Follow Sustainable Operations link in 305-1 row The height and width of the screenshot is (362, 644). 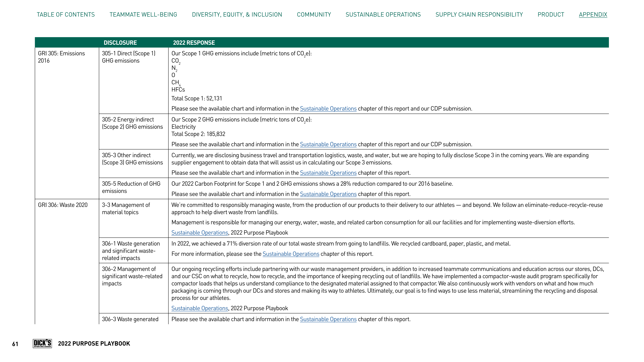[328, 109]
